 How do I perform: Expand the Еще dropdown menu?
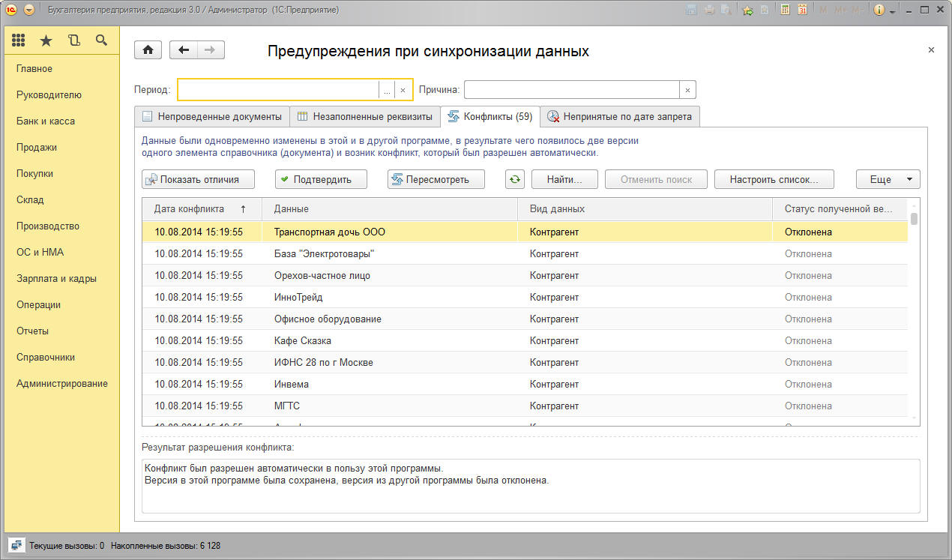point(888,179)
